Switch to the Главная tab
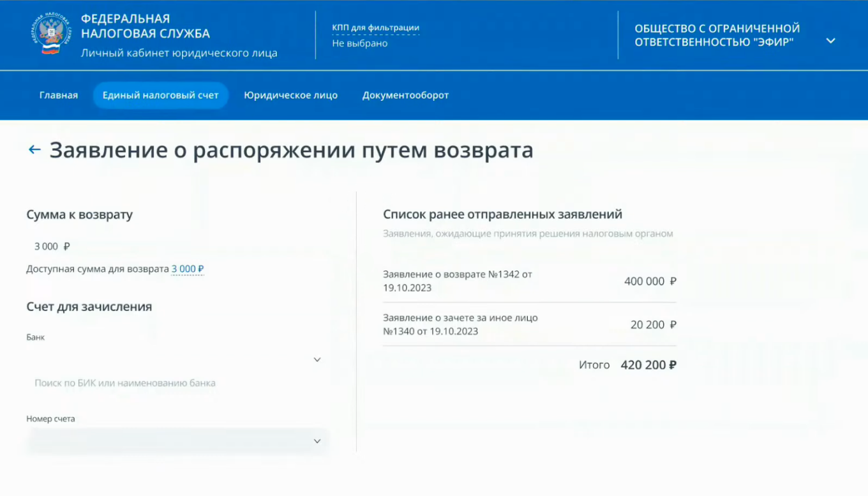 point(58,94)
